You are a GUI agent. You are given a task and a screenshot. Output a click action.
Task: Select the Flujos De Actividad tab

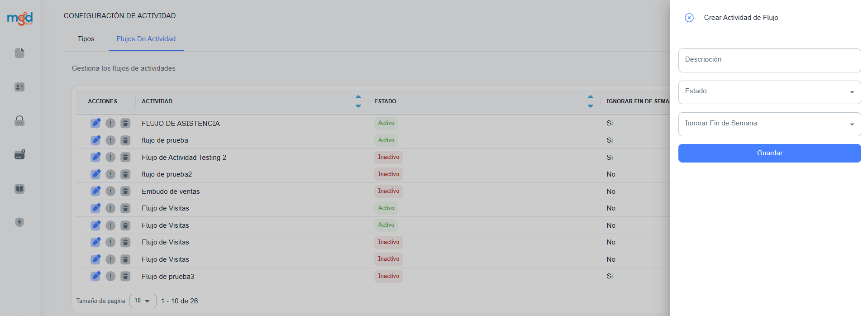click(146, 39)
